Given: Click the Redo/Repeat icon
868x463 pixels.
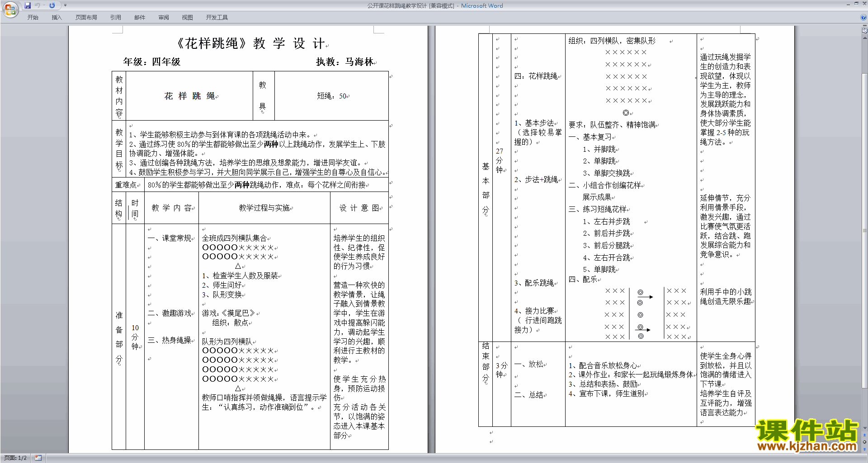Looking at the screenshot, I should (52, 5).
